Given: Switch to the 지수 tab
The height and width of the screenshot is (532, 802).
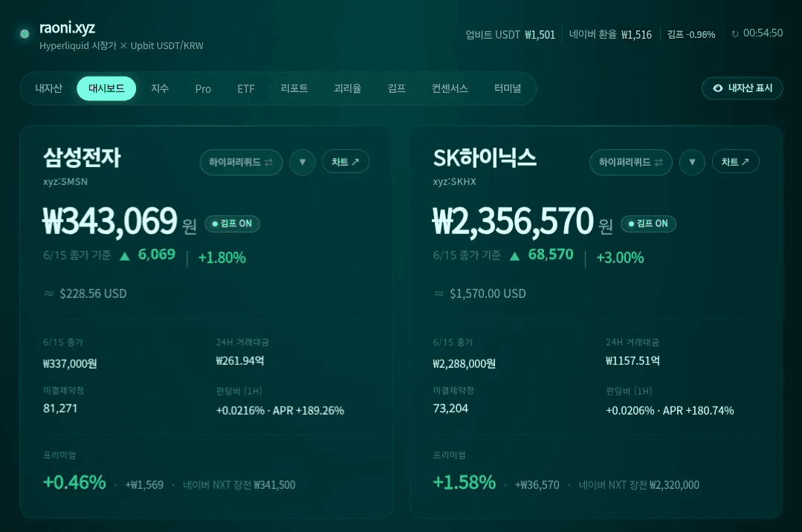Looking at the screenshot, I should click(x=160, y=88).
